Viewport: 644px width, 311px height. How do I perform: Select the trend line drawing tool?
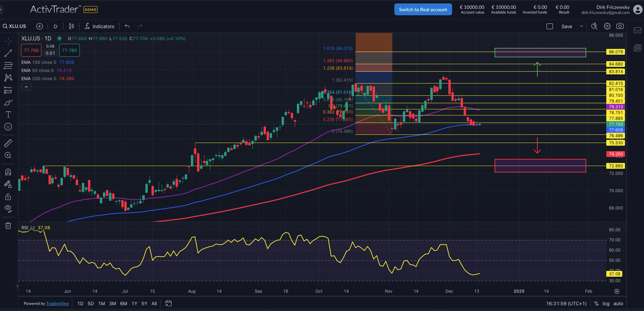pyautogui.click(x=8, y=53)
